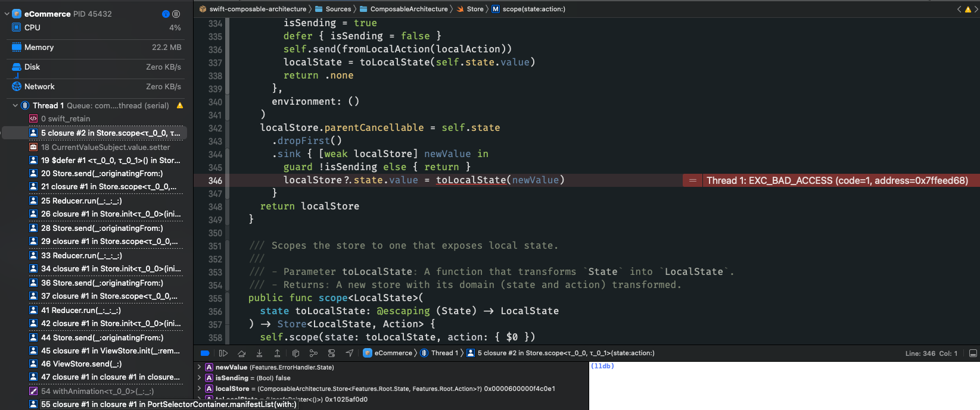Viewport: 980px width, 410px height.
Task: Click the CPU 4% usage value
Action: coord(175,27)
